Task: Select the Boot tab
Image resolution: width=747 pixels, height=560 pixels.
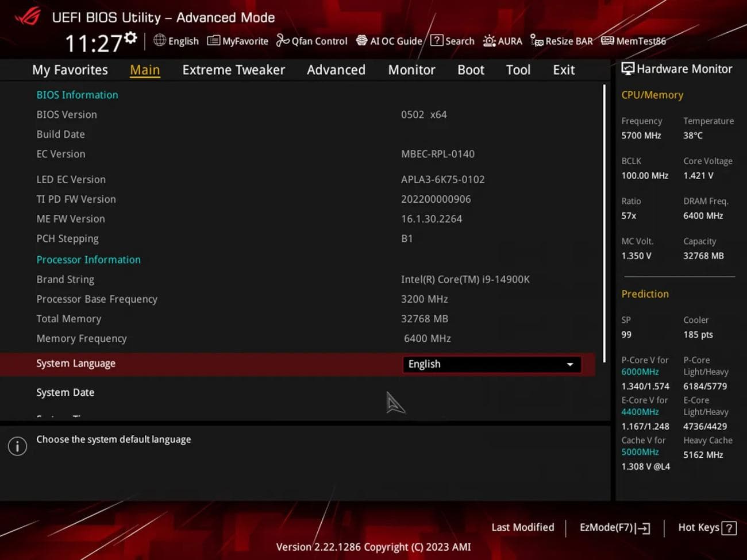Action: (x=471, y=70)
